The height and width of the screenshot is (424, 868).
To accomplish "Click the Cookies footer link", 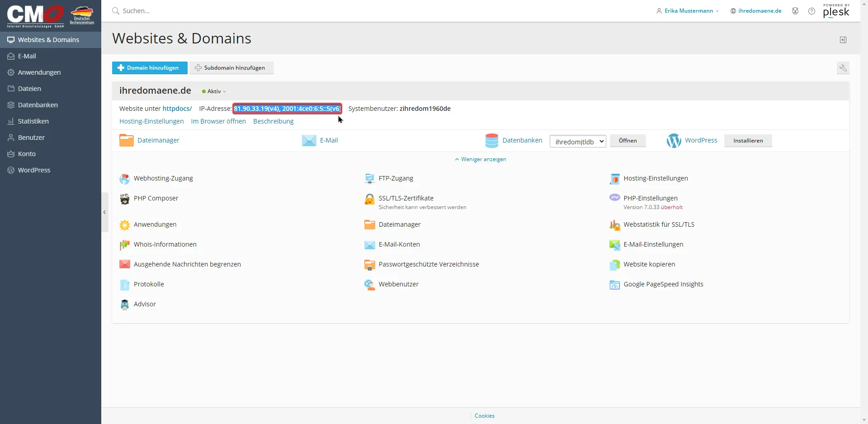I will [x=485, y=416].
